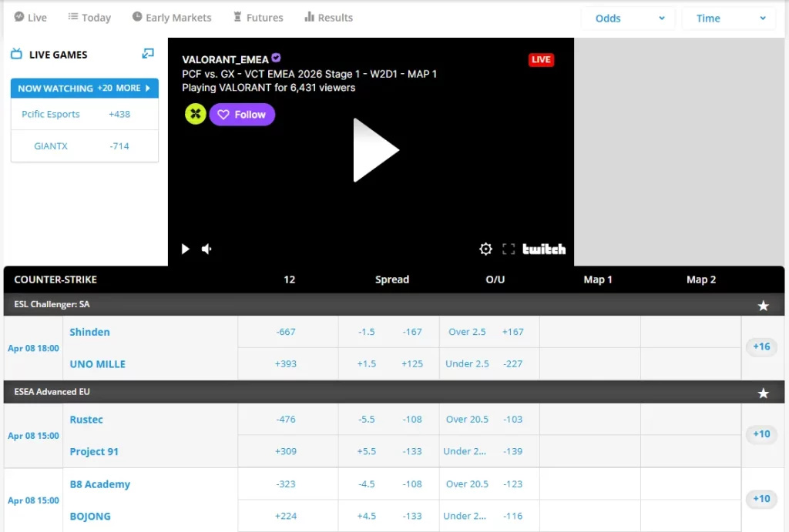This screenshot has width=789, height=532.
Task: Open the Time sorting dropdown
Action: tap(728, 18)
